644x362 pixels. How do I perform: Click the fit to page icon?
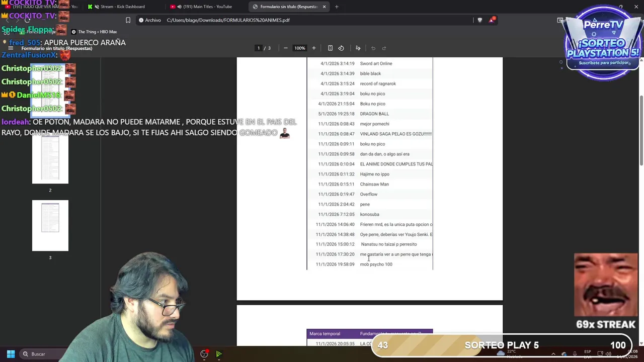[330, 48]
